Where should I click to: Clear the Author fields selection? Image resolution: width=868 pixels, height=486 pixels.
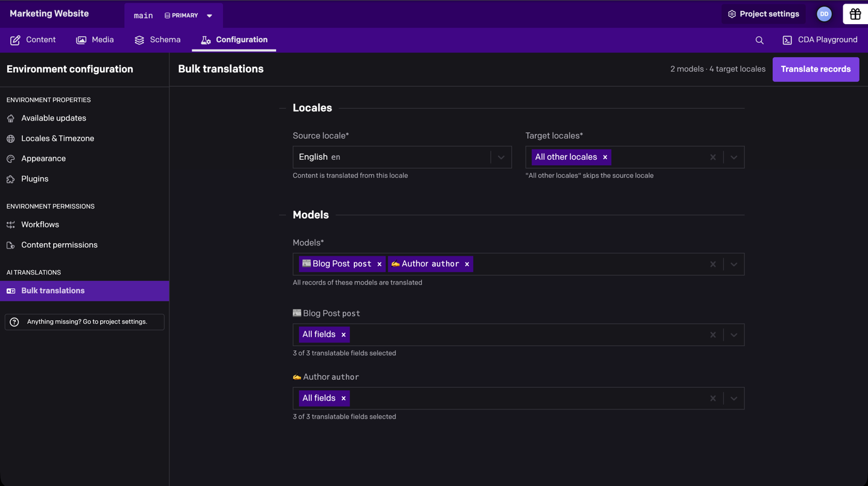[713, 399]
